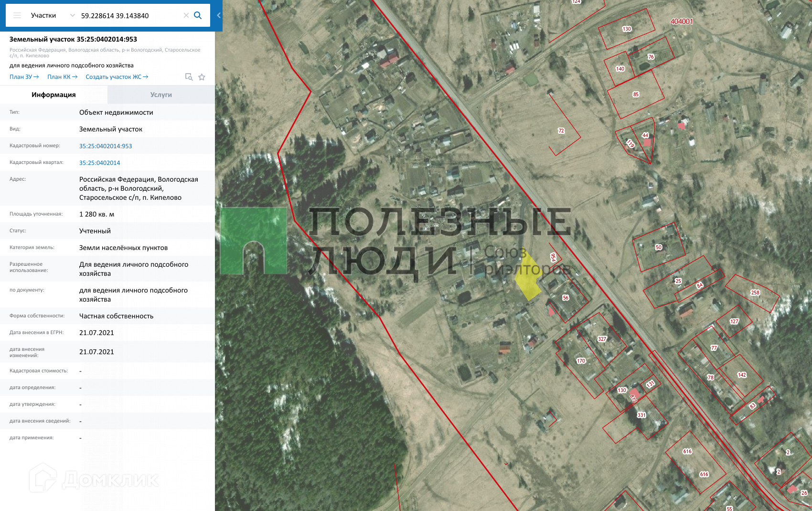The height and width of the screenshot is (511, 812).
Task: Click the parcel labeled 131 on map
Action: click(x=651, y=384)
